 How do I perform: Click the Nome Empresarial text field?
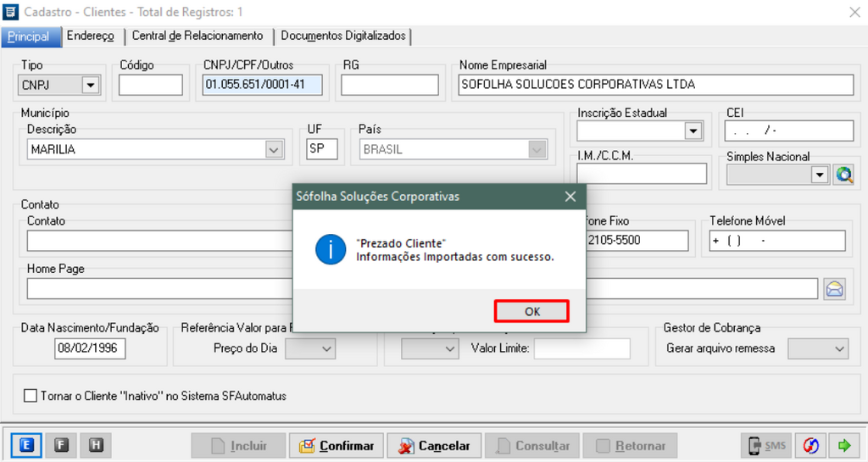pos(654,85)
